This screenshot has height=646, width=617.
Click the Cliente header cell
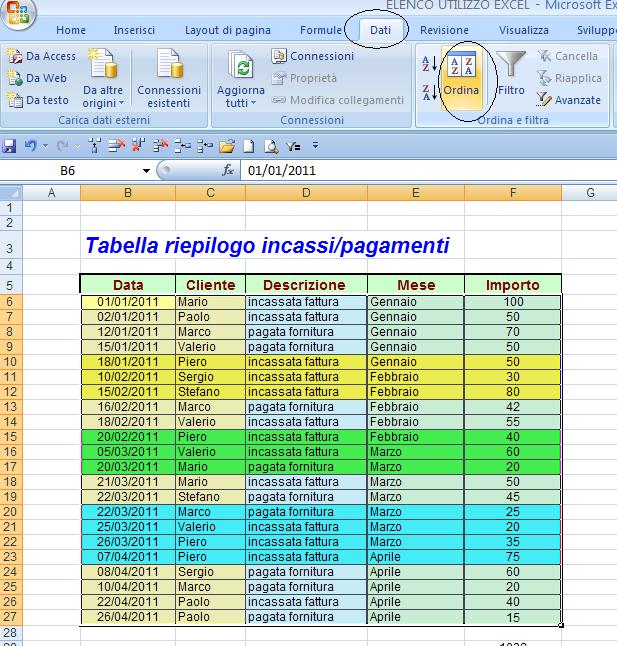[210, 285]
